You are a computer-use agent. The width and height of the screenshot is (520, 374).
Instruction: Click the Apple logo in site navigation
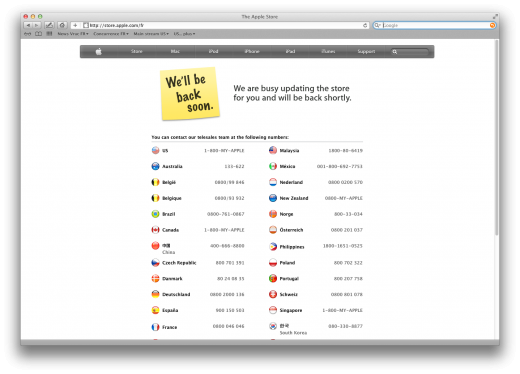point(99,52)
